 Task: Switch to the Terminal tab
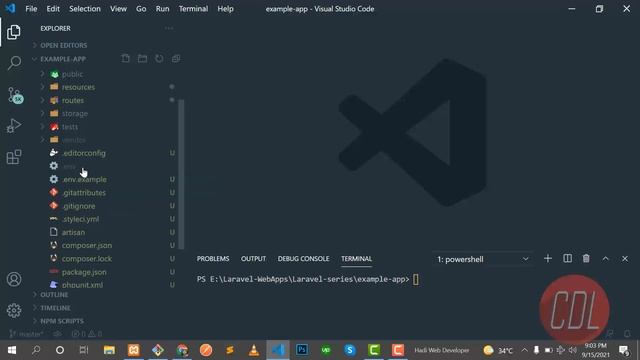[356, 259]
